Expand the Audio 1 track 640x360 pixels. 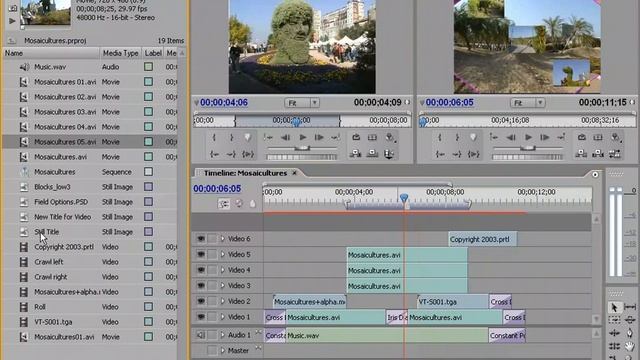222,335
